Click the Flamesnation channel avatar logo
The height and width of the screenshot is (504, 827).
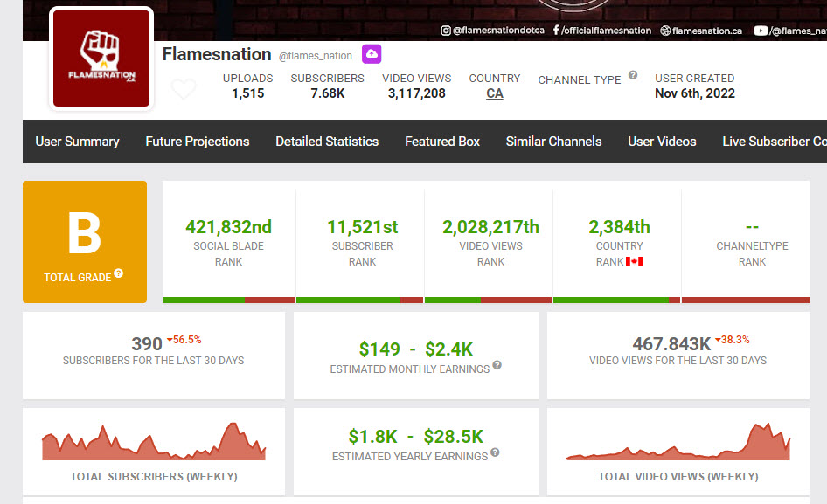click(101, 59)
